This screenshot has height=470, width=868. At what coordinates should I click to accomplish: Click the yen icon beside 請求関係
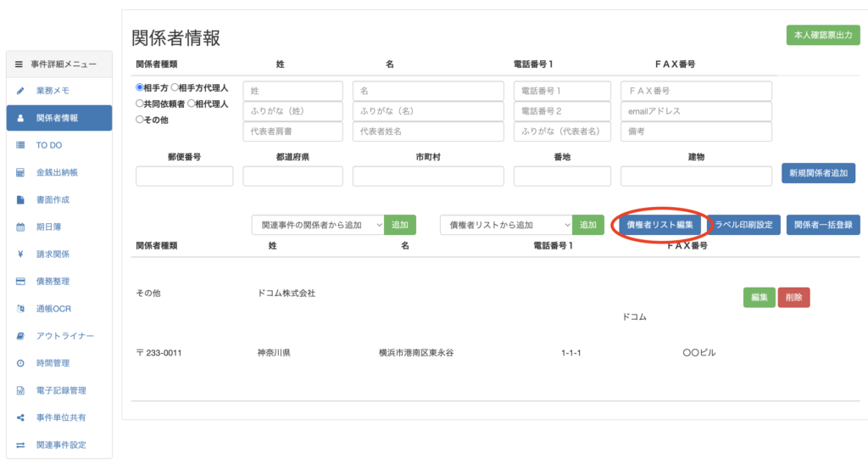[20, 255]
